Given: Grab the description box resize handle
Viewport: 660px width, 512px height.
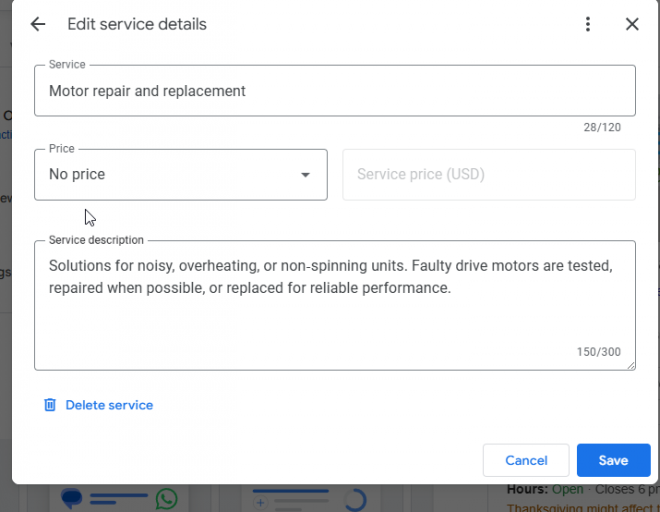Looking at the screenshot, I should (631, 365).
